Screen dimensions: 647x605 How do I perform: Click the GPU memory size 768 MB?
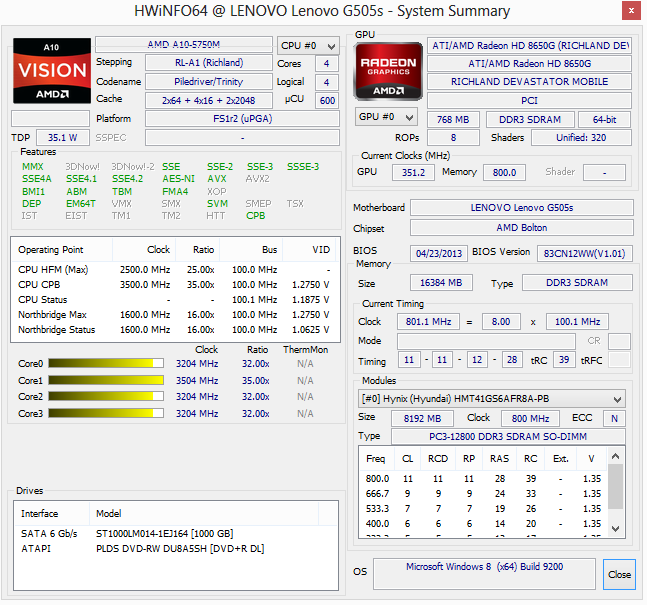click(x=453, y=120)
